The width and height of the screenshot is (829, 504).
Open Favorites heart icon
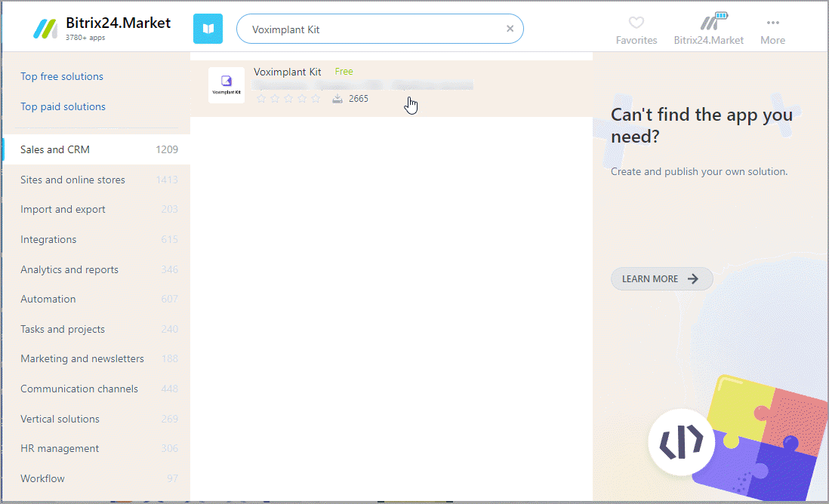click(x=636, y=23)
